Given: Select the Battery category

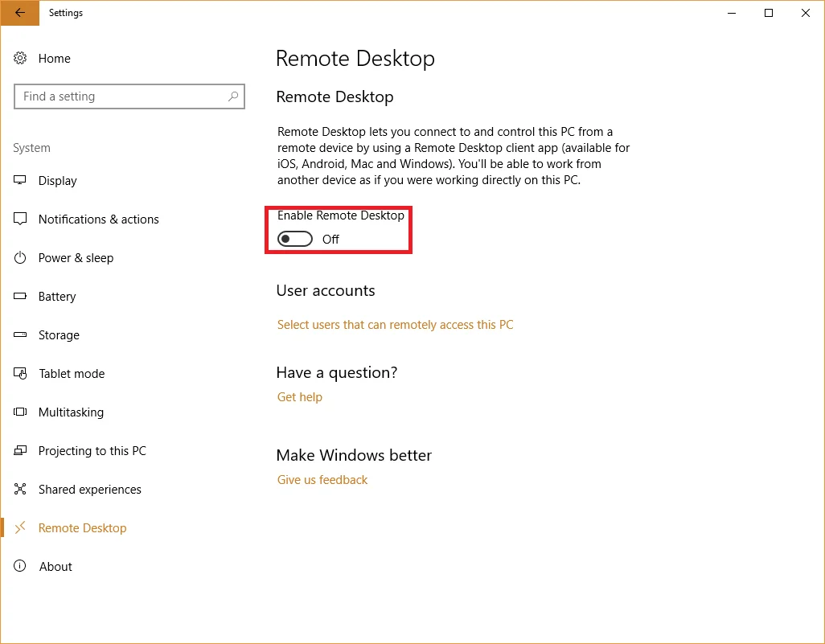Looking at the screenshot, I should [57, 297].
